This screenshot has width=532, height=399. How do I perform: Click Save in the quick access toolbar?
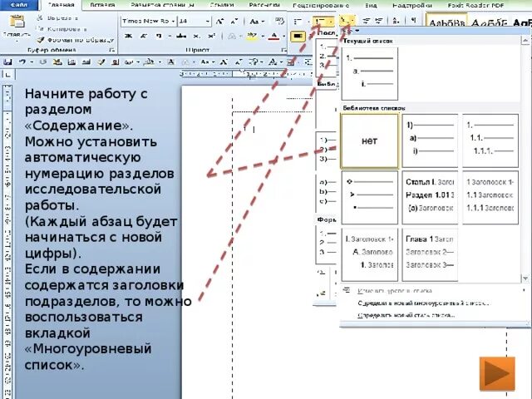click(x=7, y=62)
